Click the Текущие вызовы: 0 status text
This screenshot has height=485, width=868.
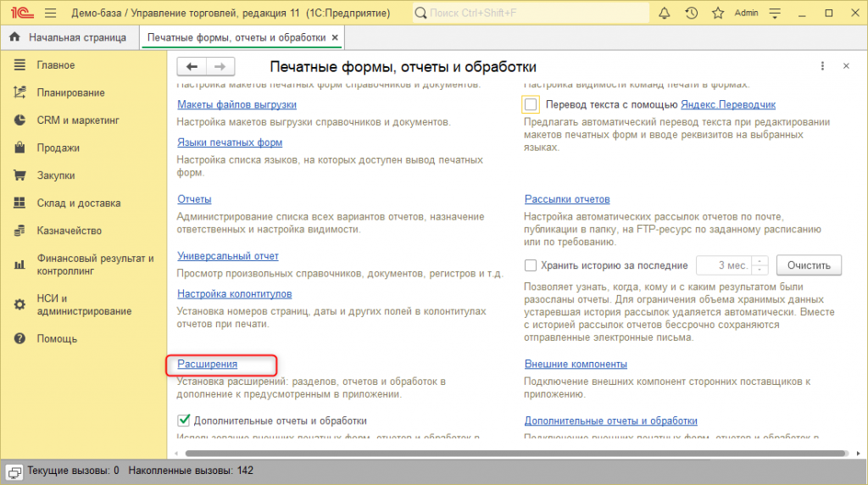(73, 471)
